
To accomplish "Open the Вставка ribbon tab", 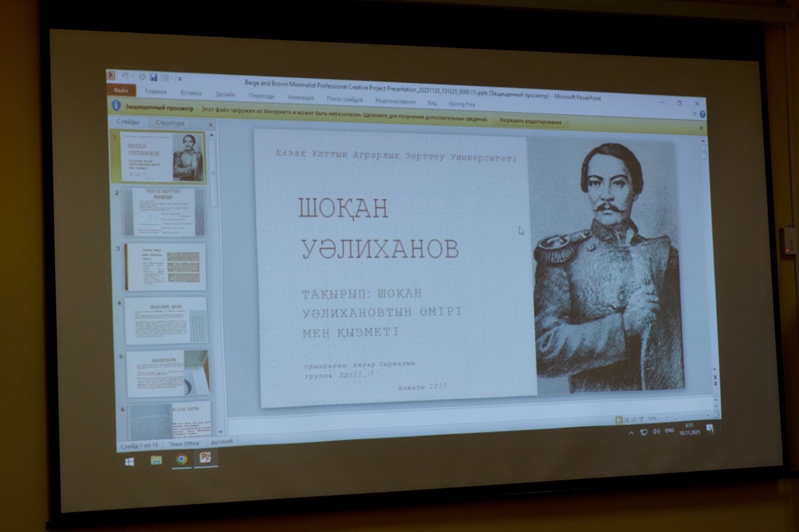I will click(x=191, y=93).
